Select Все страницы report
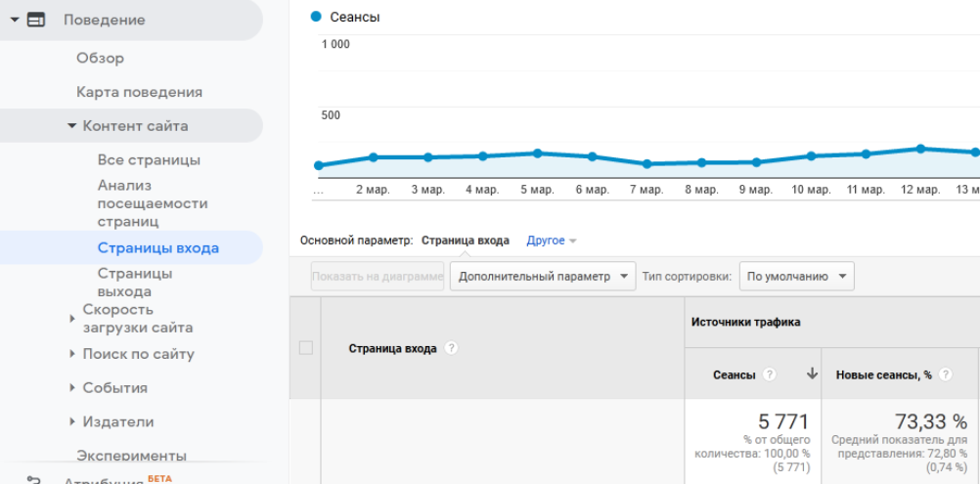Viewport: 980px width, 484px height. pyautogui.click(x=149, y=160)
